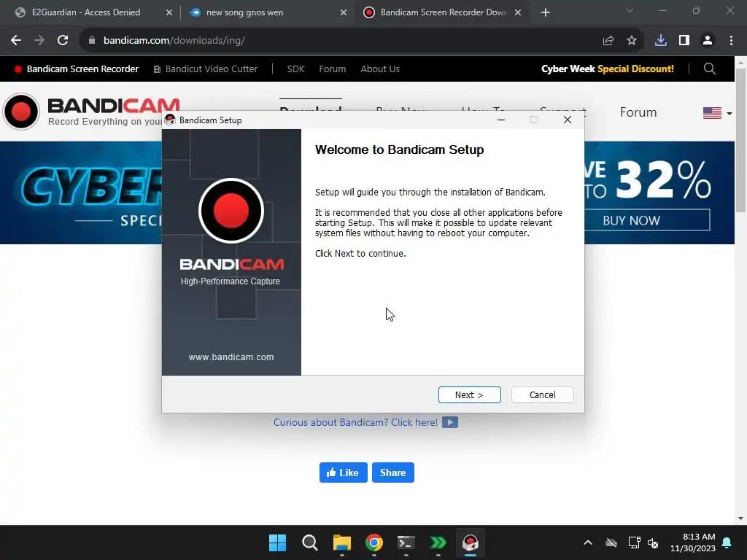Open Chrome downloads icon
The height and width of the screenshot is (560, 747).
click(x=660, y=41)
